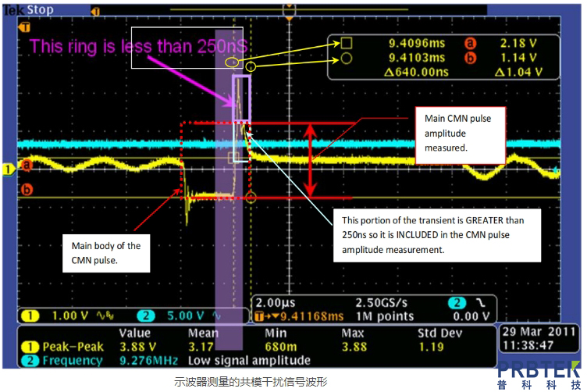The height and width of the screenshot is (392, 587).
Task: Click the orange cursor 'b' marker on waveform
Action: pos(28,190)
